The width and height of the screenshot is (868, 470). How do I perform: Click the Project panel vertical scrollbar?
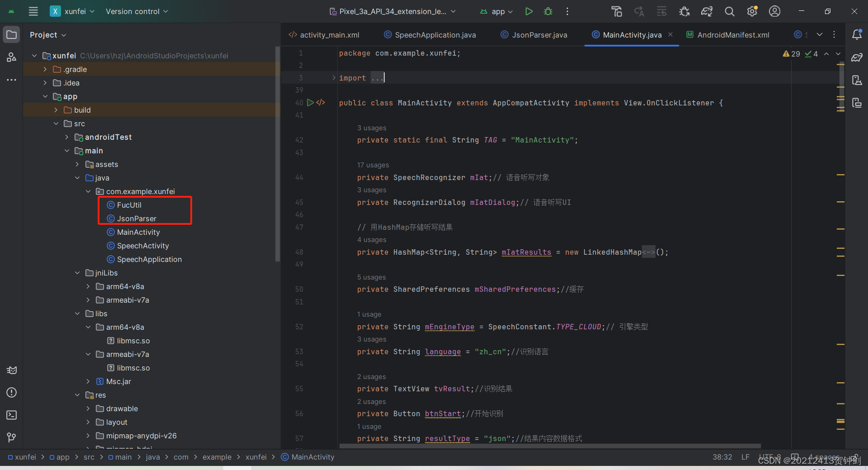[x=278, y=154]
